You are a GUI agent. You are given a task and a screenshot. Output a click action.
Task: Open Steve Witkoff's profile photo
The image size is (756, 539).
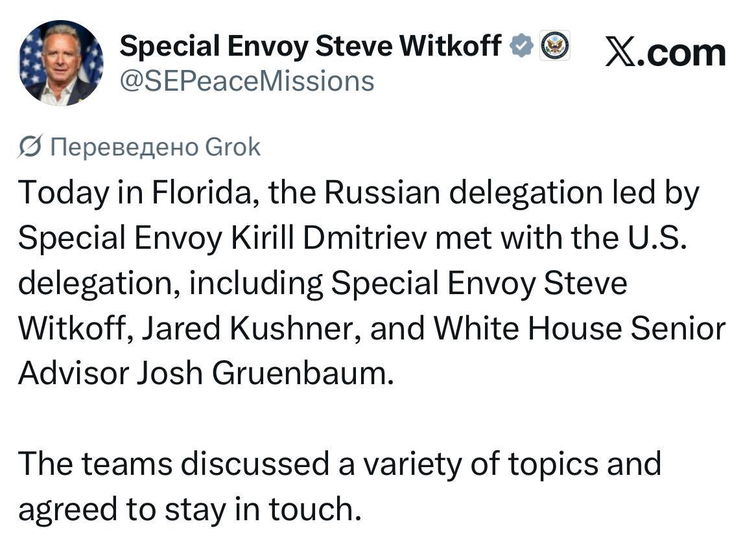tap(61, 63)
